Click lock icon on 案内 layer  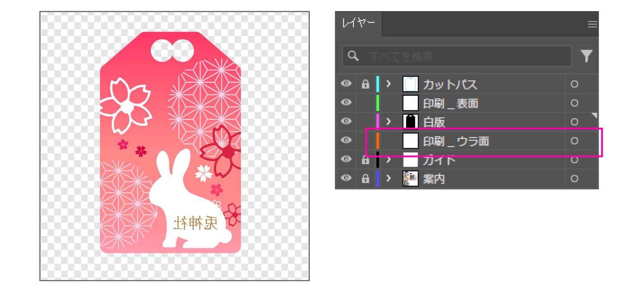[366, 179]
